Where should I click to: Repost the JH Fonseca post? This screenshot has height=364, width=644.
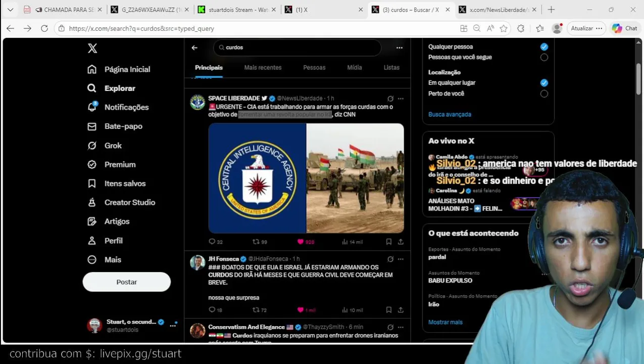[x=260, y=310]
